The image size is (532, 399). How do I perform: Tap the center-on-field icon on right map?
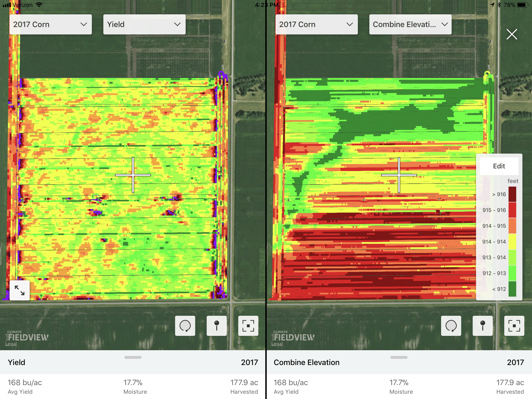click(514, 326)
